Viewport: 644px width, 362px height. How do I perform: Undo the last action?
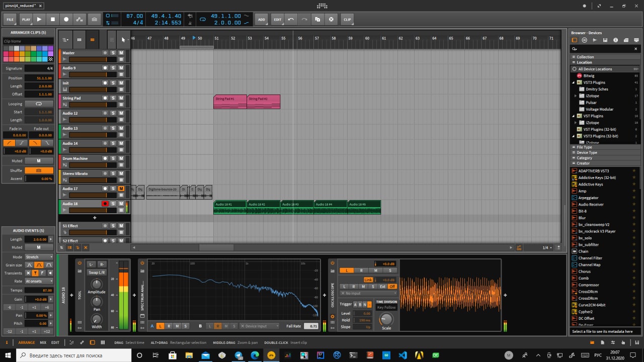(x=291, y=19)
